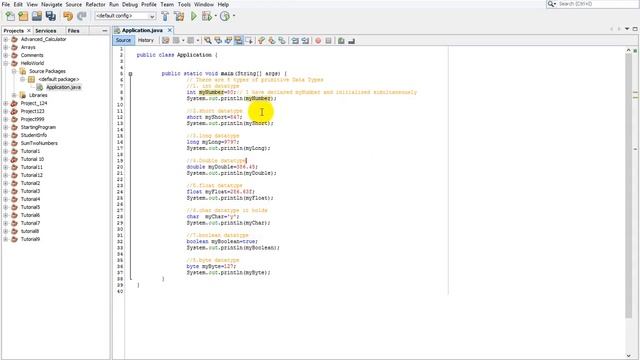Collapse main method code fold

(130, 74)
